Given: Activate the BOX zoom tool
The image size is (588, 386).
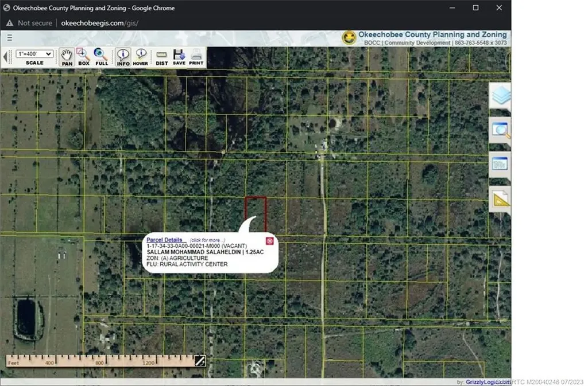Looking at the screenshot, I should click(x=83, y=57).
